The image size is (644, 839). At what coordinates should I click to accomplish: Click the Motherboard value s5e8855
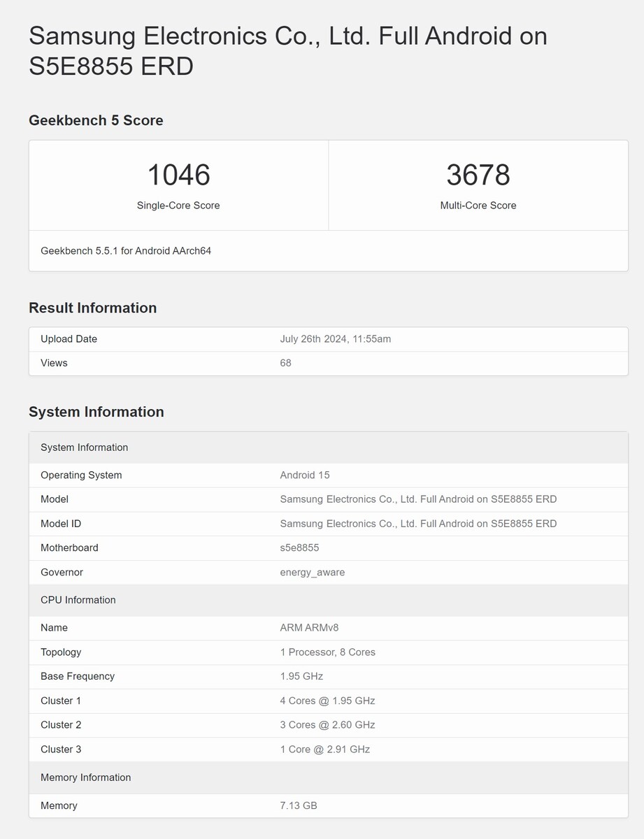299,548
